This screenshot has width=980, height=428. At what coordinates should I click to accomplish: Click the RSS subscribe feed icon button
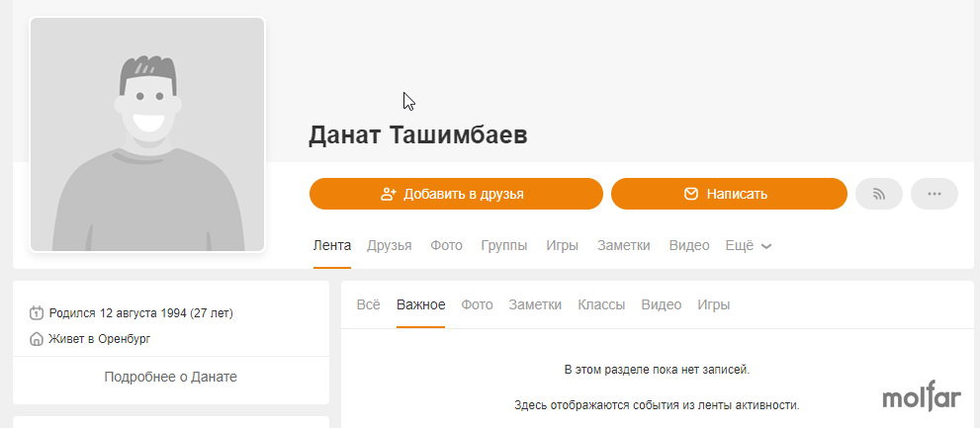(879, 194)
